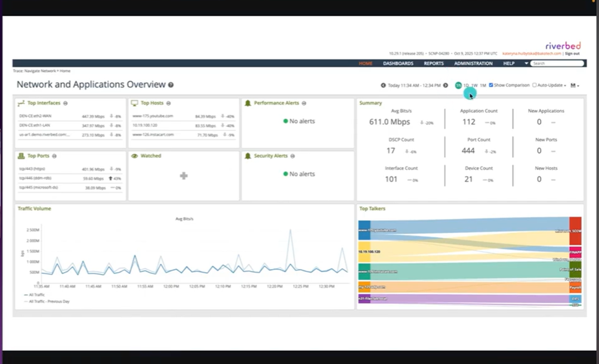Click the Top Hosts monitor icon

tap(135, 103)
